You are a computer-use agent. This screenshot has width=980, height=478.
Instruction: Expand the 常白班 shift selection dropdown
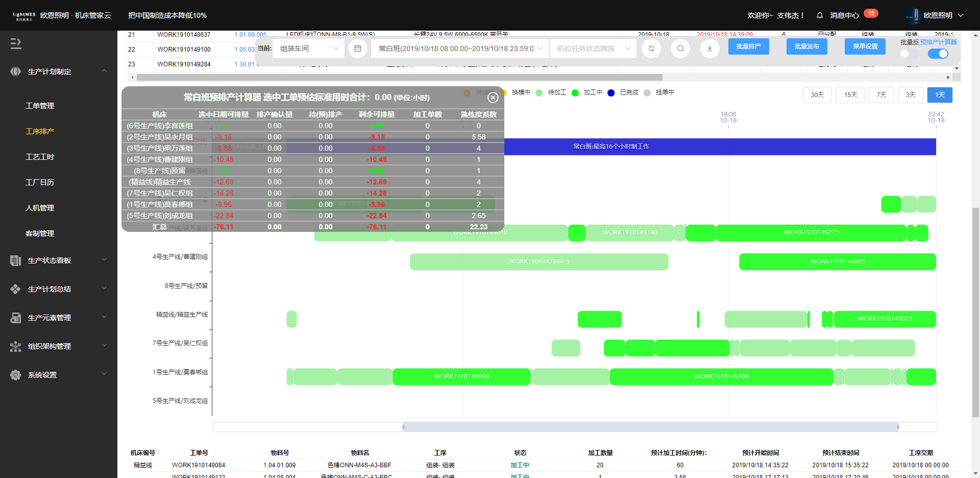(459, 49)
